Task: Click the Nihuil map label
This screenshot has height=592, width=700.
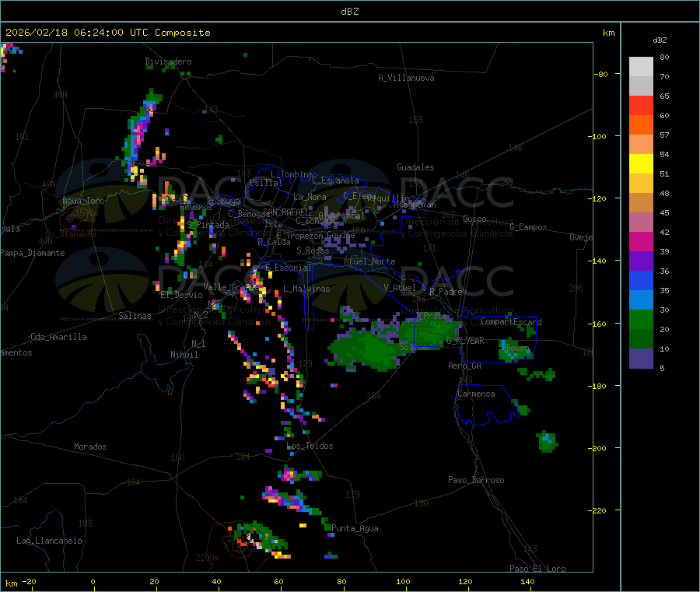Action: point(184,355)
